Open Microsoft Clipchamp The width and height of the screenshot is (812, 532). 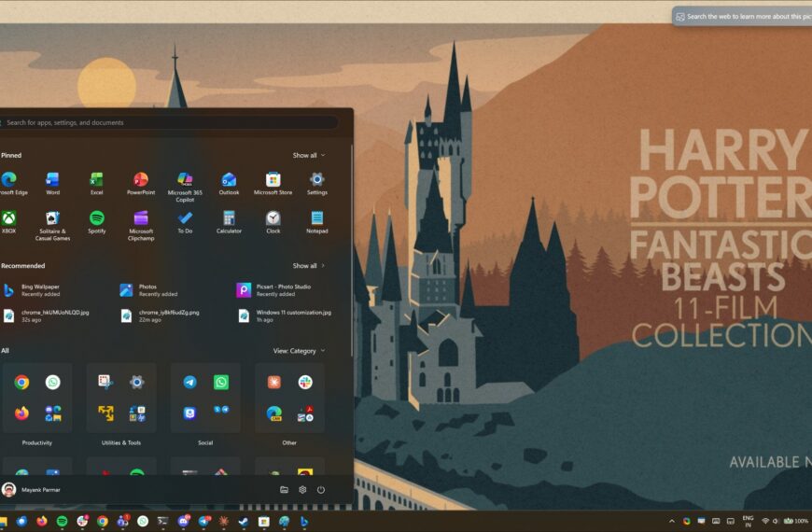click(141, 225)
